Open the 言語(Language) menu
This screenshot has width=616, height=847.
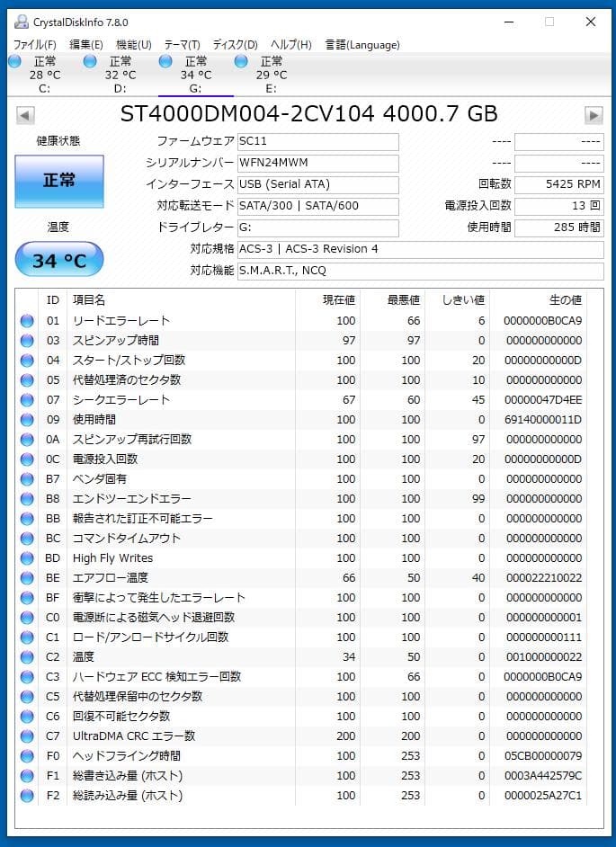pyautogui.click(x=362, y=45)
